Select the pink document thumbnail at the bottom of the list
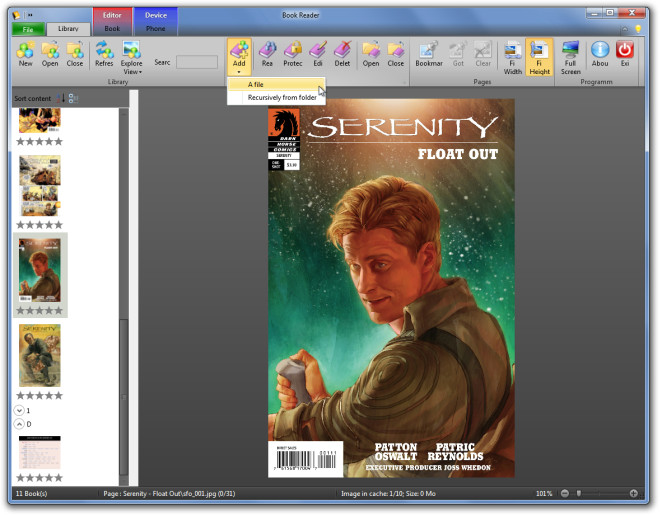 pos(40,452)
